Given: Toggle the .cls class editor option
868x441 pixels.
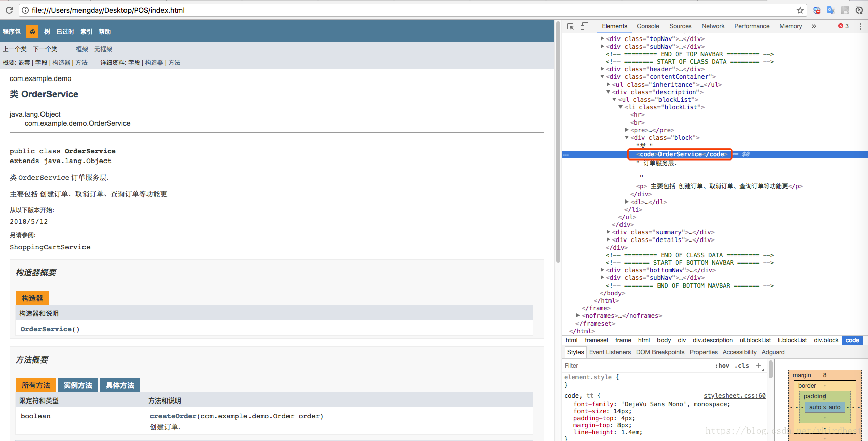Looking at the screenshot, I should (x=742, y=366).
